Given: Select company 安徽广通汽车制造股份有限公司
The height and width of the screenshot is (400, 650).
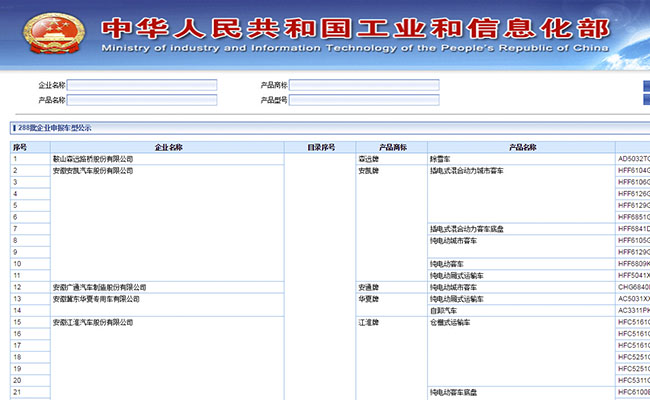Looking at the screenshot, I should 99,287.
